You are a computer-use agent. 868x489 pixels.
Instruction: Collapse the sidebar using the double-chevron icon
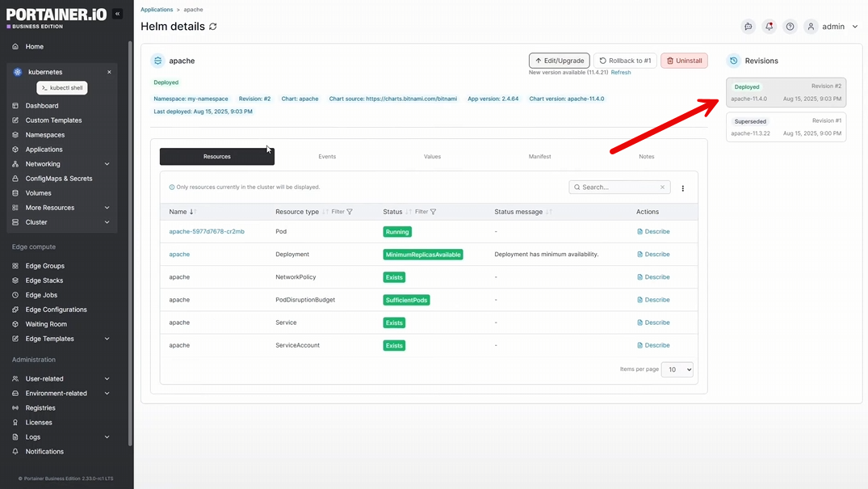[x=117, y=14]
